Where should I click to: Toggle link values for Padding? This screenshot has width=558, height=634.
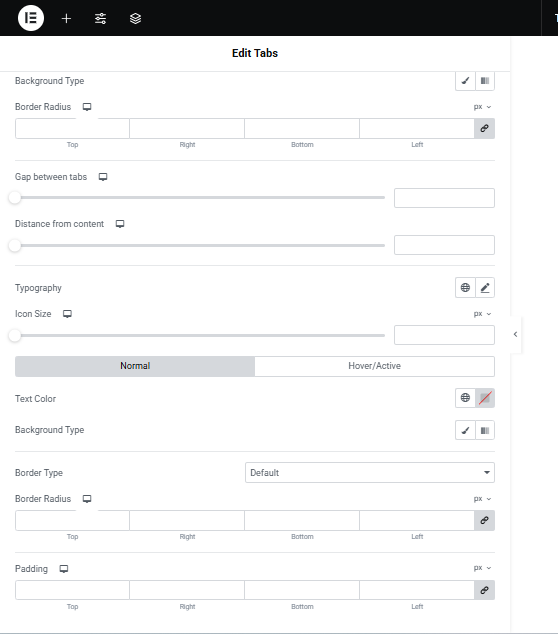tap(484, 590)
